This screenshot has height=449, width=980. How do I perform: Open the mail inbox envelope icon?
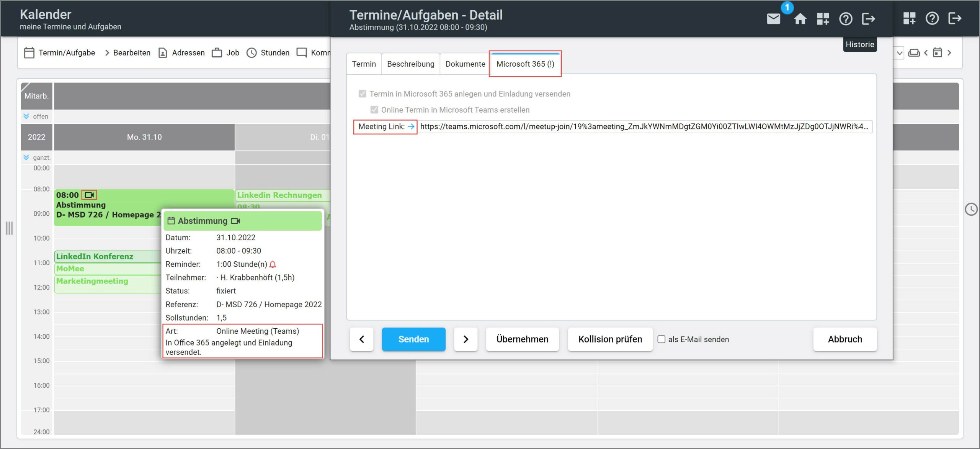click(x=773, y=18)
